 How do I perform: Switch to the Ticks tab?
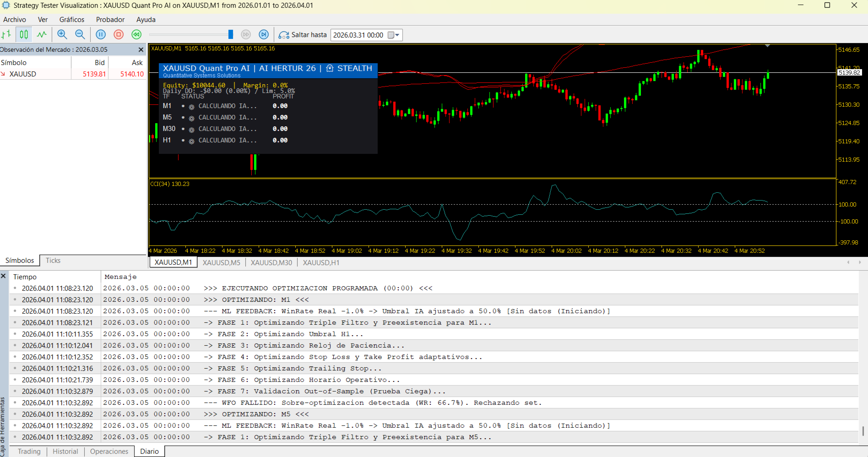(53, 261)
